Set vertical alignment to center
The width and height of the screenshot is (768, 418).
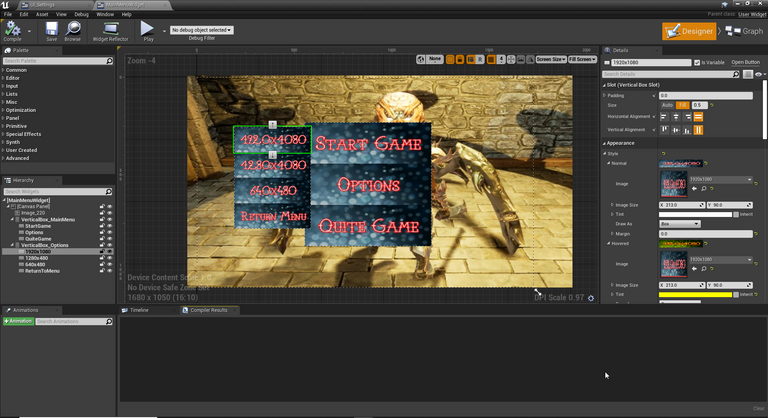pyautogui.click(x=676, y=130)
